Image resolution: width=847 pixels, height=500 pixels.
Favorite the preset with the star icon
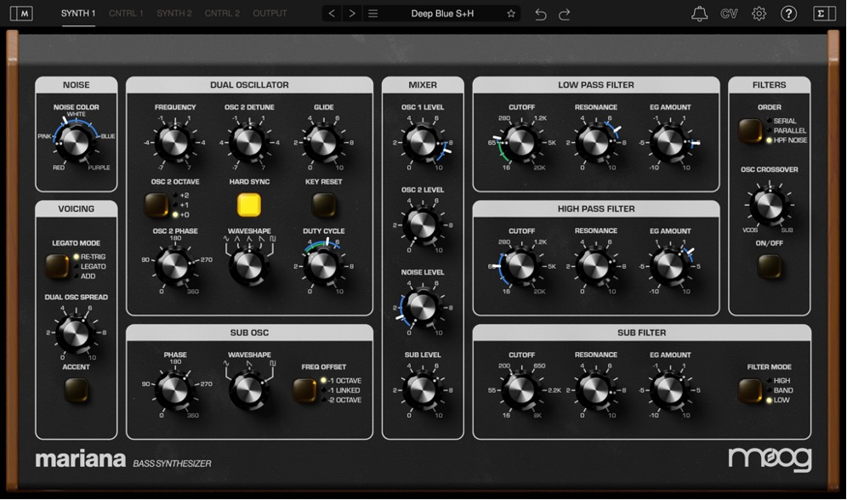coord(511,13)
